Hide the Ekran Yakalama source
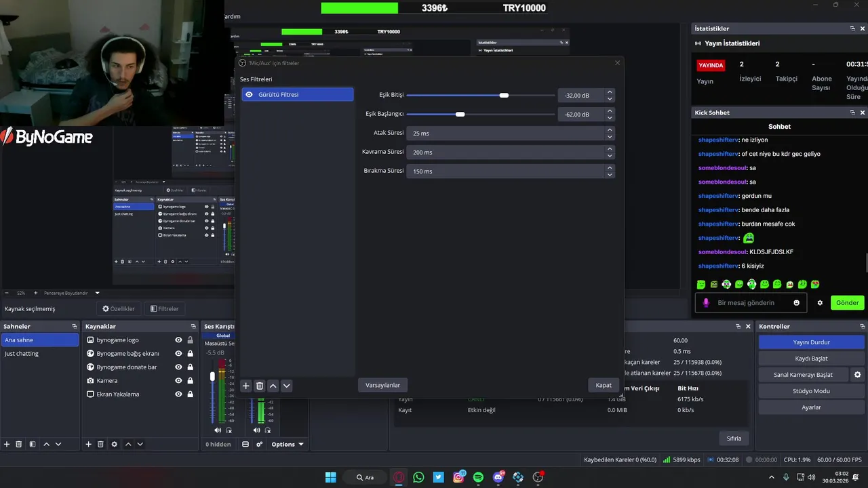Image resolution: width=868 pixels, height=488 pixels. (178, 394)
